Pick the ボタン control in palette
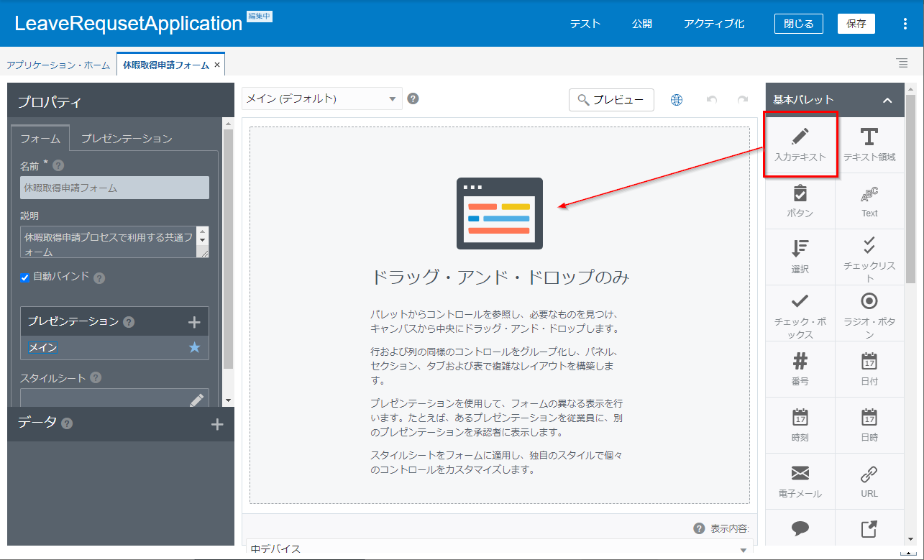Screen dimensions: 924x560 (800, 201)
